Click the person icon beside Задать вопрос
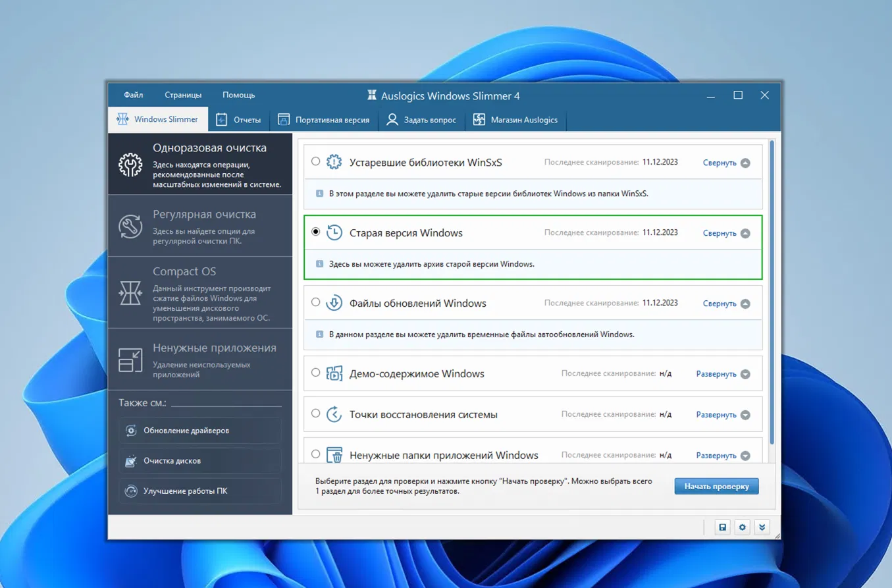The height and width of the screenshot is (588, 892). [392, 120]
